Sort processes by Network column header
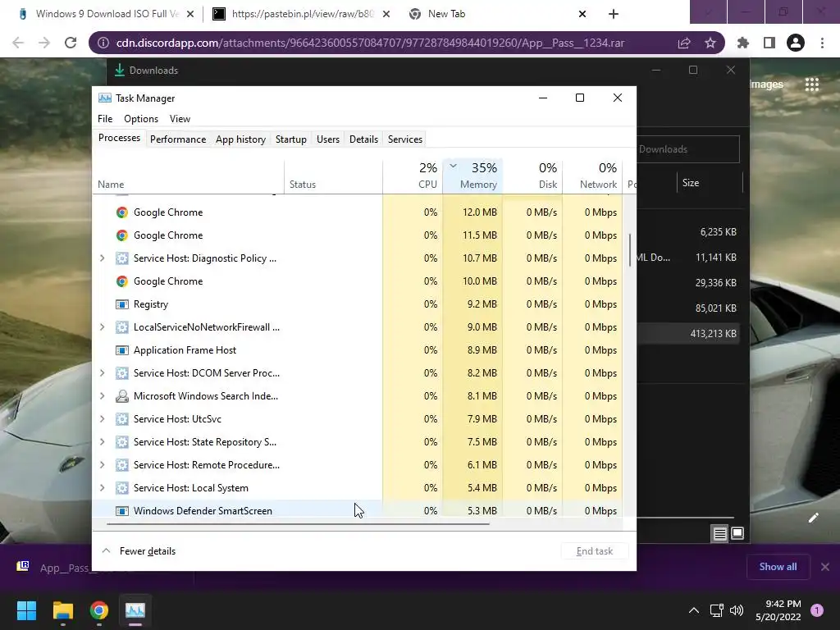This screenshot has width=840, height=630. (x=592, y=176)
